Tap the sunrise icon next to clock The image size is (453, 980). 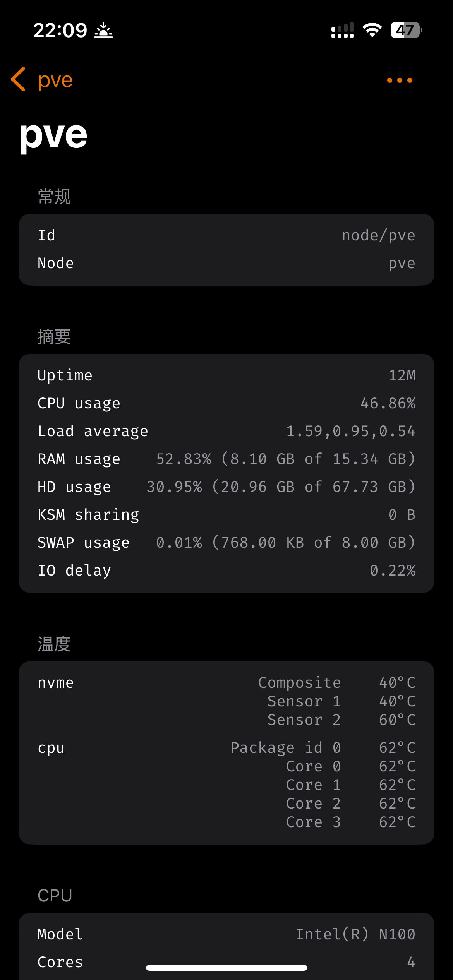103,30
